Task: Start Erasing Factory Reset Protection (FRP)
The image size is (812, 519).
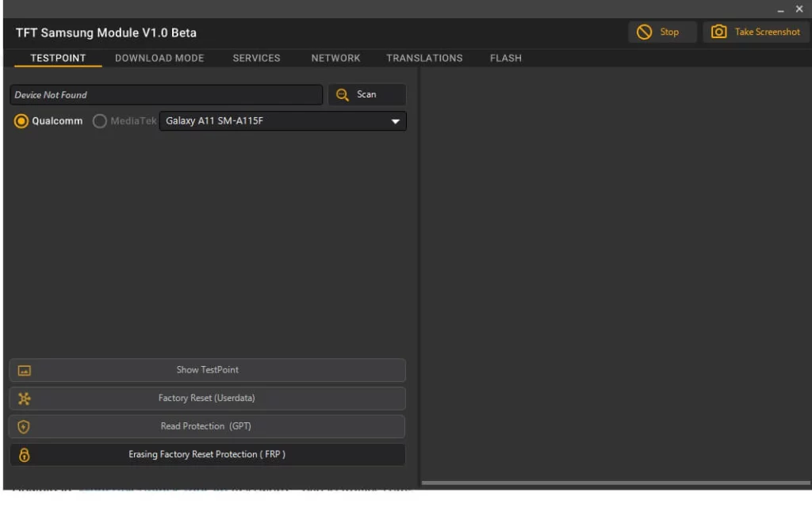Action: (207, 454)
